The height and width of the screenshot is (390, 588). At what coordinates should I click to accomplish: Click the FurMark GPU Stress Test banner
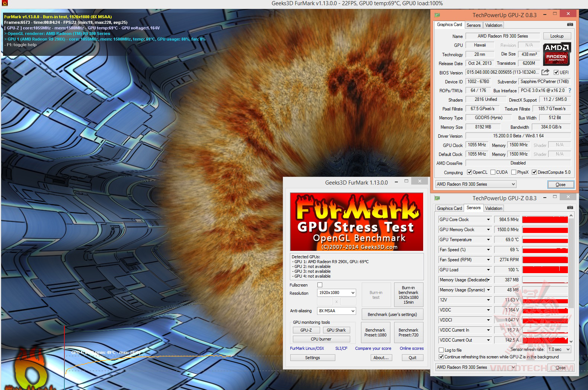point(357,222)
